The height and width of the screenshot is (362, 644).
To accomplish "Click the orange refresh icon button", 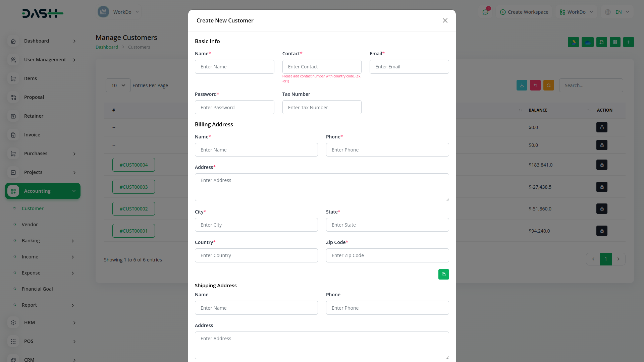I will tap(548, 85).
